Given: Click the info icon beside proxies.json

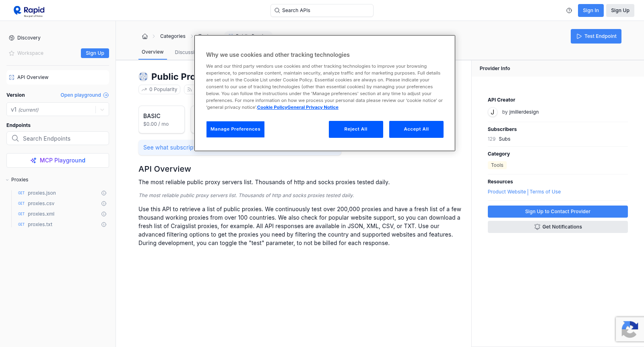Looking at the screenshot, I should (x=104, y=193).
